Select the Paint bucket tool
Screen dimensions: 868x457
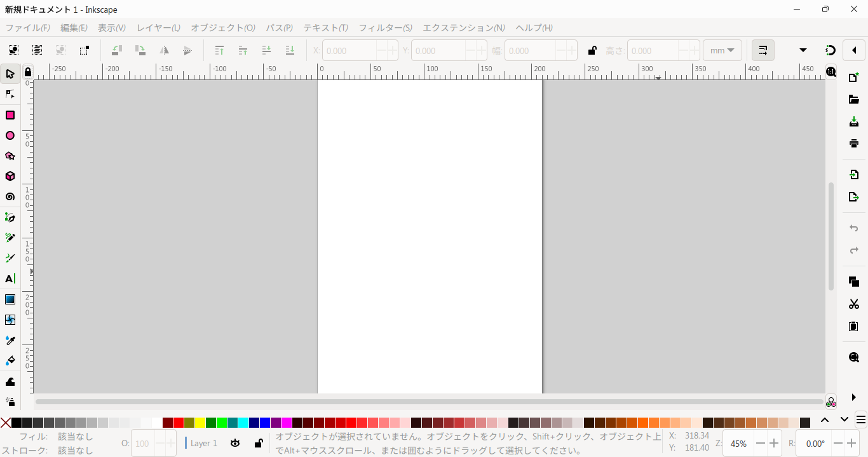point(10,360)
